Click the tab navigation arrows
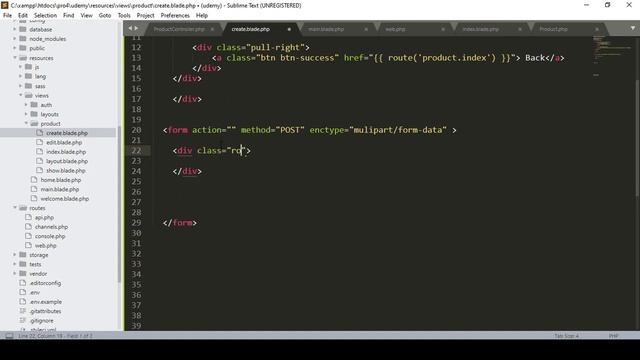 133,28
